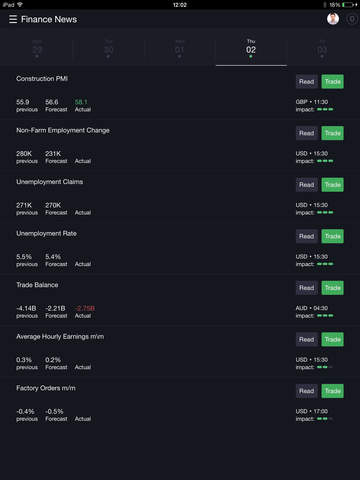Switch to the 01 date tab
Image resolution: width=360 pixels, height=480 pixels.
coord(180,49)
